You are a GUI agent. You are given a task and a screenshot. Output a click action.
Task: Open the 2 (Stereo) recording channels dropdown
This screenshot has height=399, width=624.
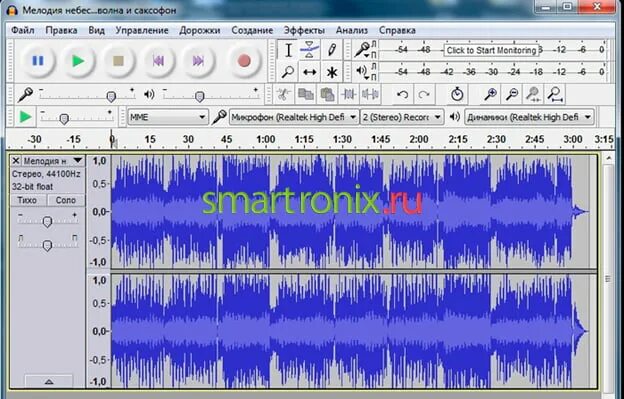[402, 117]
